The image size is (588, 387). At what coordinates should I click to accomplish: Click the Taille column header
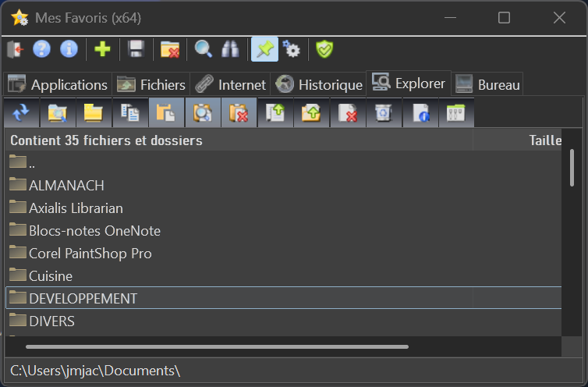(x=544, y=140)
